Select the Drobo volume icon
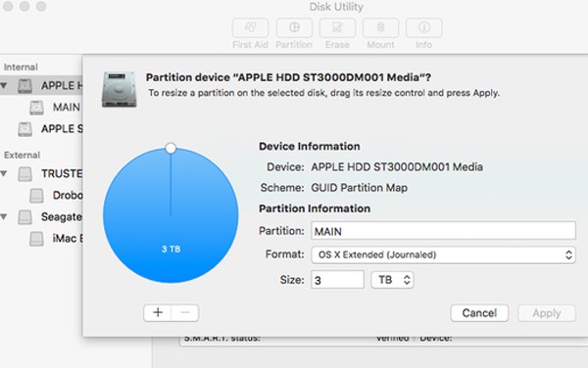Screen dimensions: 588x368 [37, 196]
